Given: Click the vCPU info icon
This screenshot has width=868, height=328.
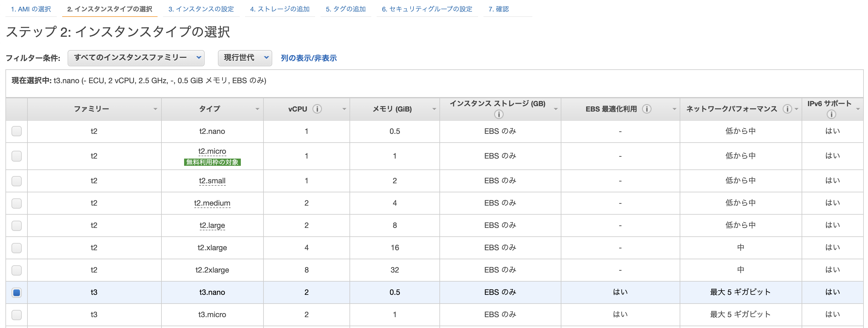Looking at the screenshot, I should pos(317,109).
